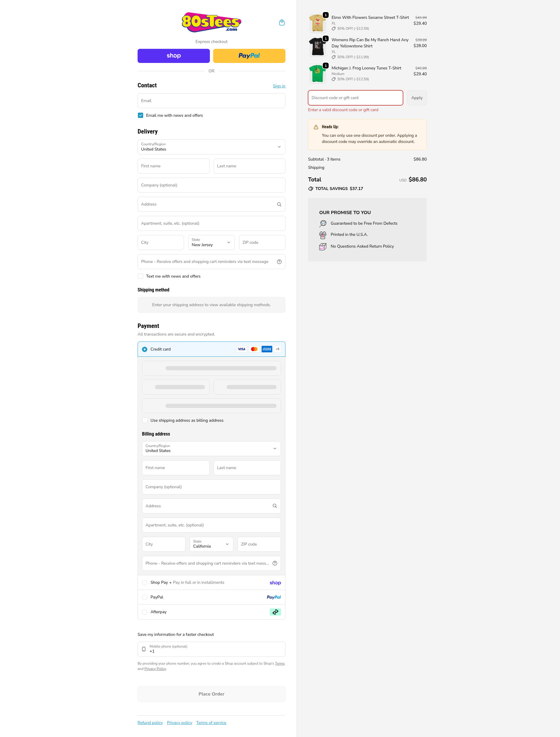560x737 pixels.
Task: Open the delivery Country/Region dropdown
Action: 211,147
